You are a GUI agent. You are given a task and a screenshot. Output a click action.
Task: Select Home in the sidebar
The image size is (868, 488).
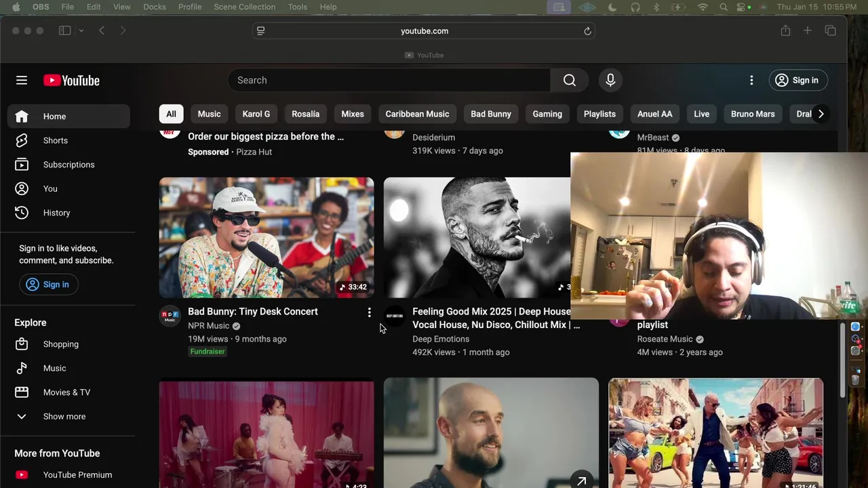click(68, 117)
